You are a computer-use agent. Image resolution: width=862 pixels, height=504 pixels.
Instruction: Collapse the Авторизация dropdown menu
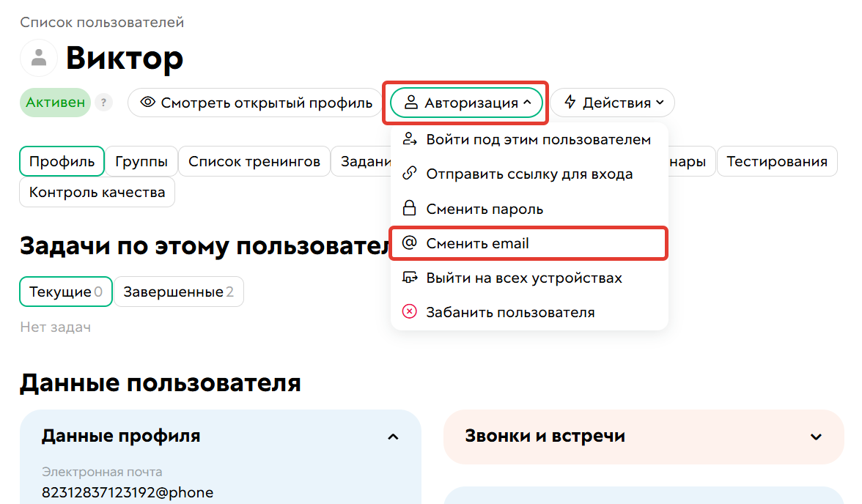coord(466,103)
